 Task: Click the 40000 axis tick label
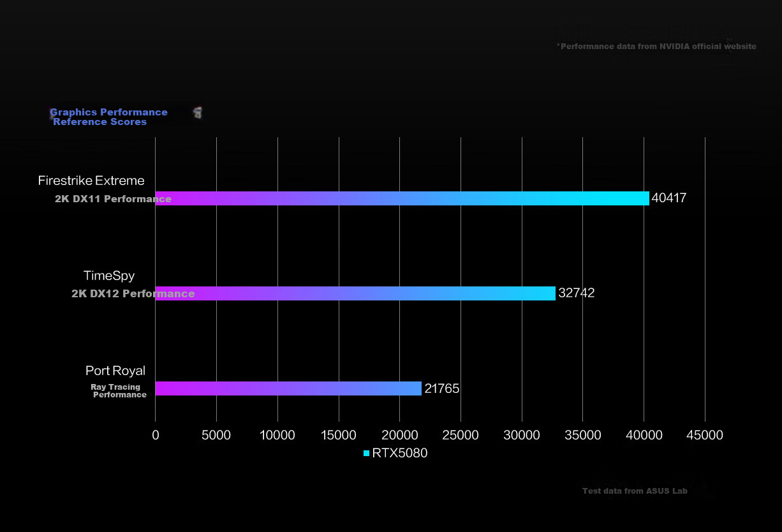point(644,435)
